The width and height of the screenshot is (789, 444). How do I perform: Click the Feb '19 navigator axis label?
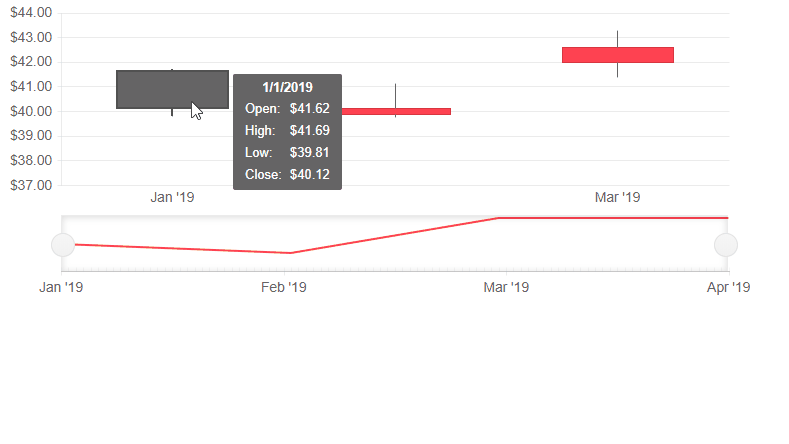[284, 287]
